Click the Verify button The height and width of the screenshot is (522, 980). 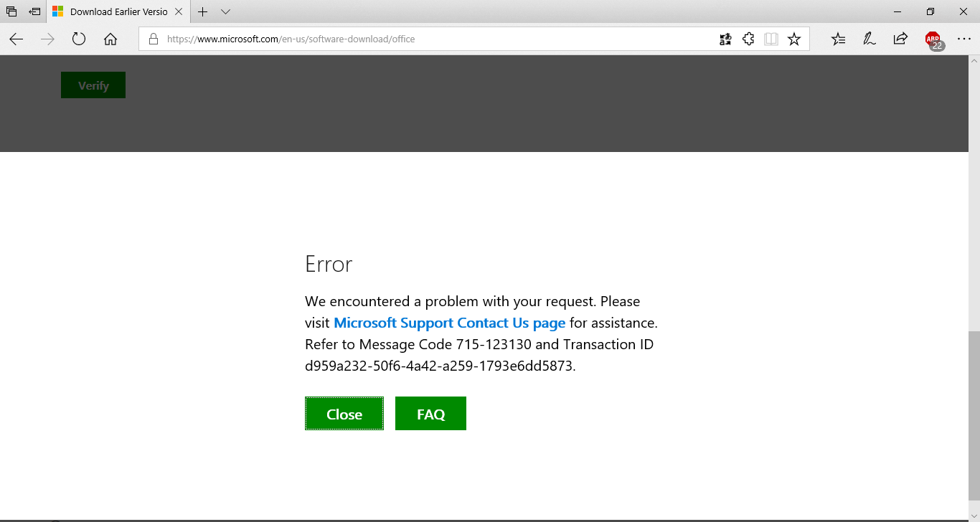coord(93,85)
